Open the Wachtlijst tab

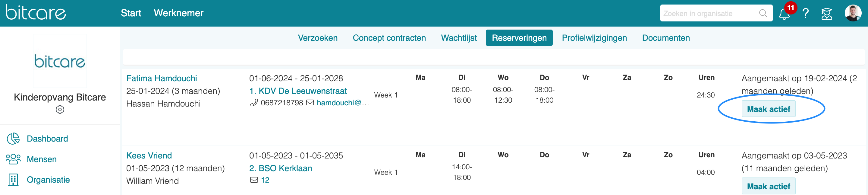459,38
